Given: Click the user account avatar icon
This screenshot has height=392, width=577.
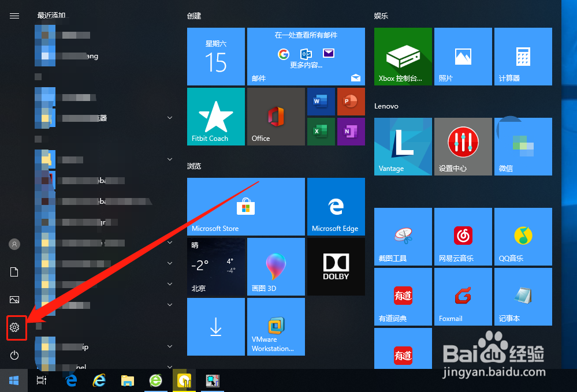Looking at the screenshot, I should [14, 244].
